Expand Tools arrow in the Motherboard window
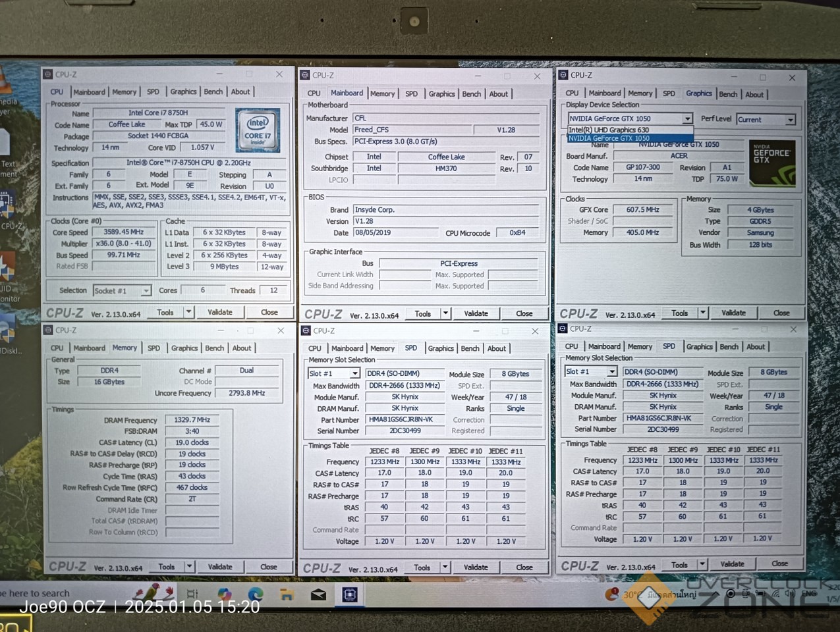840x632 pixels. pyautogui.click(x=445, y=314)
